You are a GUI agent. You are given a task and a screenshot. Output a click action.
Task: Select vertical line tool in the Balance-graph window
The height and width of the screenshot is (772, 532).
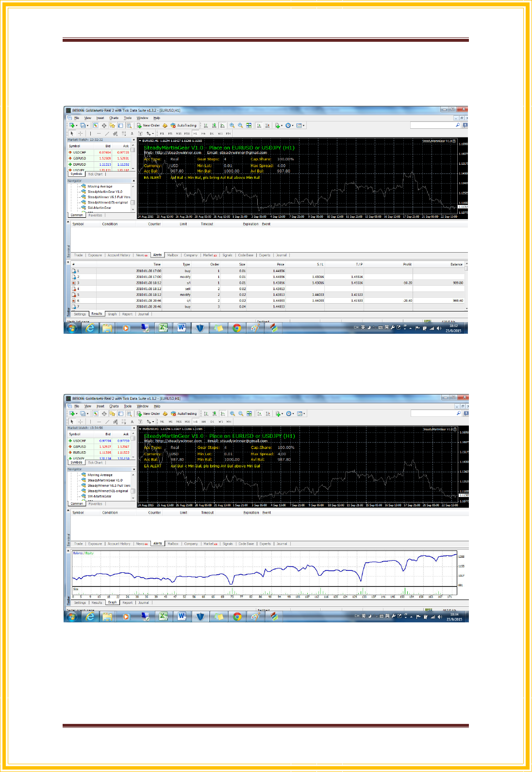point(91,422)
